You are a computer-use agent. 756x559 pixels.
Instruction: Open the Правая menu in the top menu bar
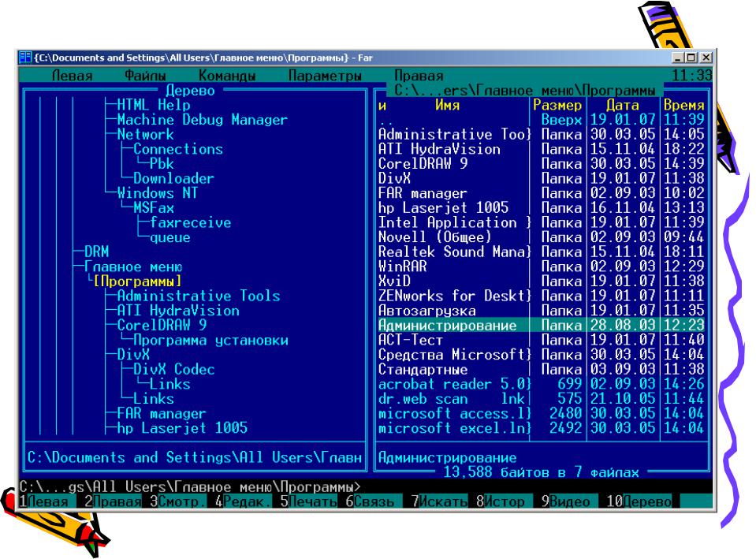[419, 76]
